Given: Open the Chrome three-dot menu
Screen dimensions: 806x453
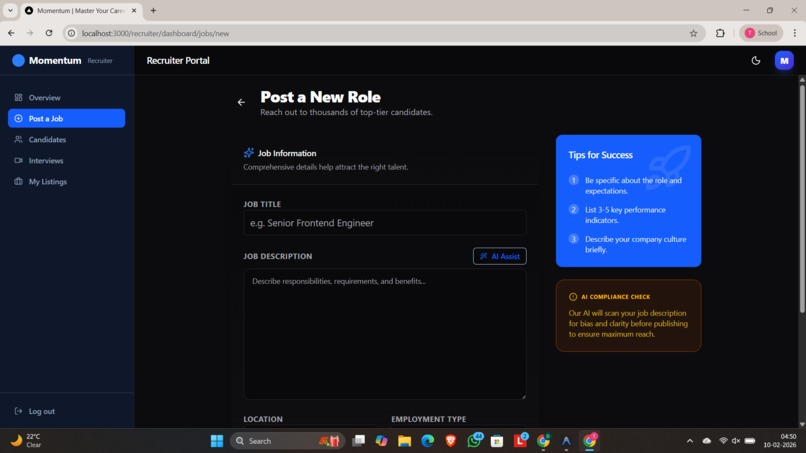Looking at the screenshot, I should 795,33.
